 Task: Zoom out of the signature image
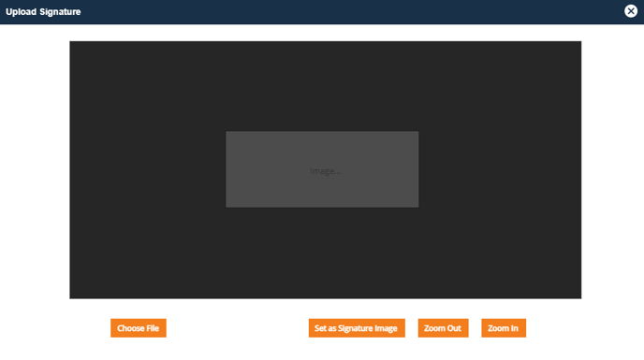[x=443, y=328]
